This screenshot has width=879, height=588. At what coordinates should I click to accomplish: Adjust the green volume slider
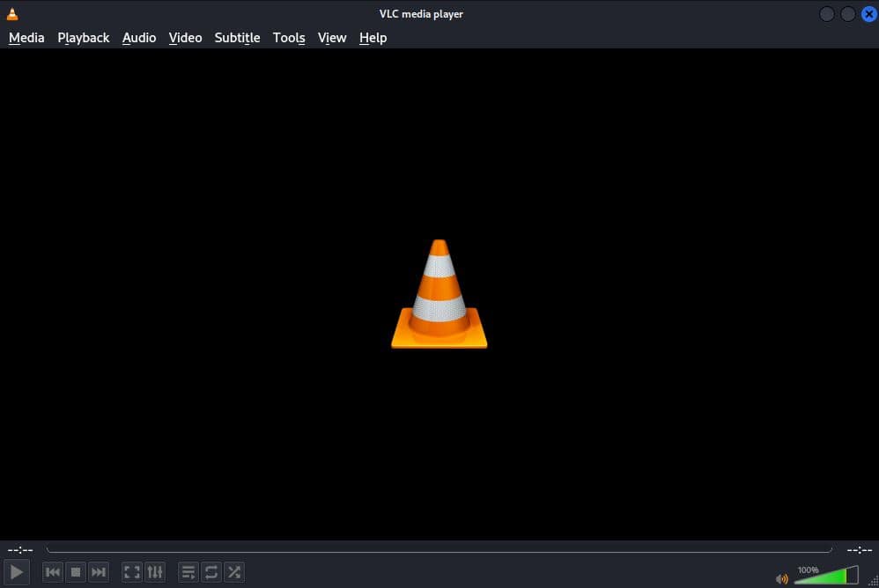pyautogui.click(x=826, y=575)
